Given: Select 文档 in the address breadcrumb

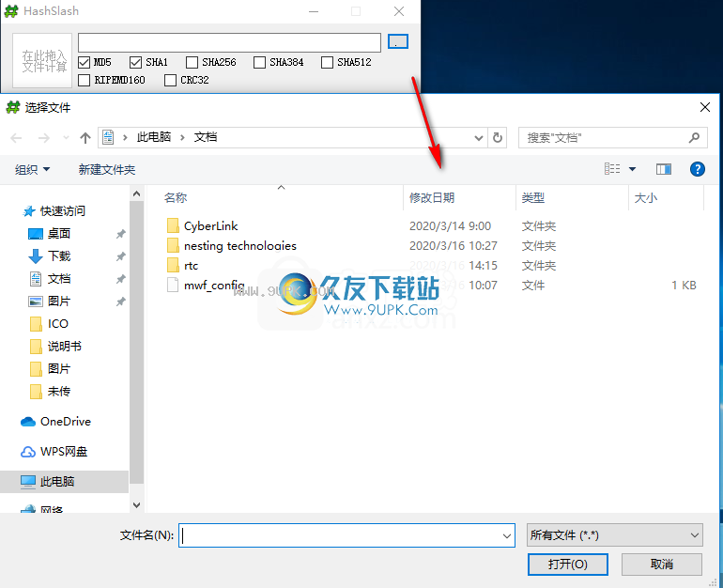Looking at the screenshot, I should pos(206,137).
